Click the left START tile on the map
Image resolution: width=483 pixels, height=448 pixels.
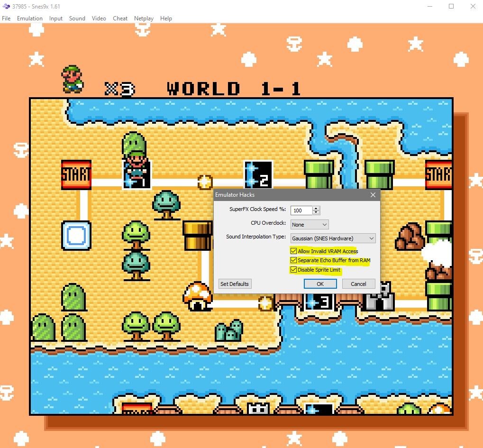(76, 175)
